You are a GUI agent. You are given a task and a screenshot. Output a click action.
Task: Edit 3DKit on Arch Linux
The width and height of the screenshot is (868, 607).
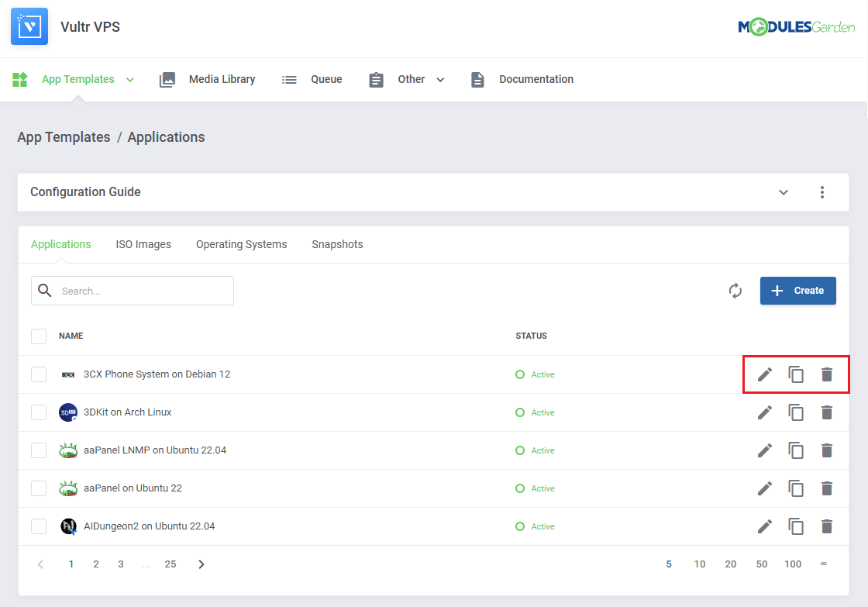764,412
